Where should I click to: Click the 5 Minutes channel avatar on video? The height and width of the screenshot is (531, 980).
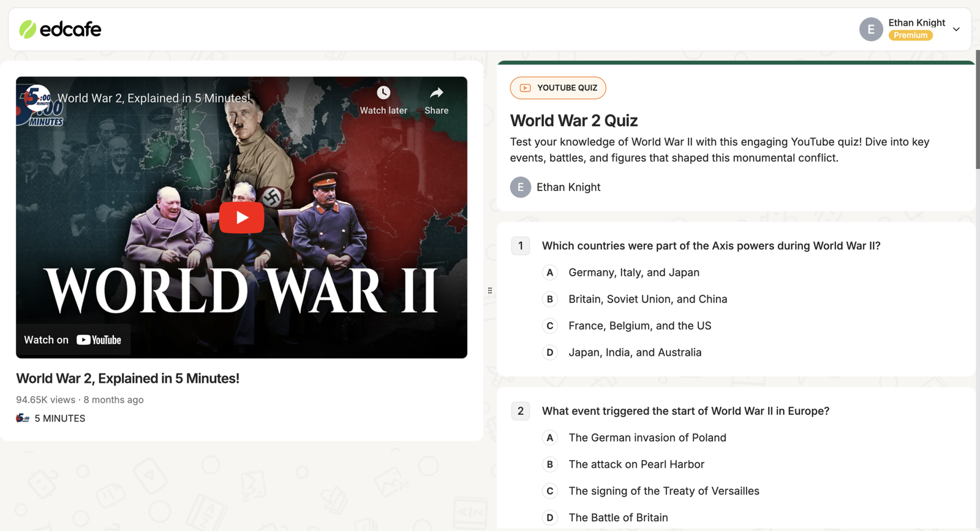(x=37, y=97)
